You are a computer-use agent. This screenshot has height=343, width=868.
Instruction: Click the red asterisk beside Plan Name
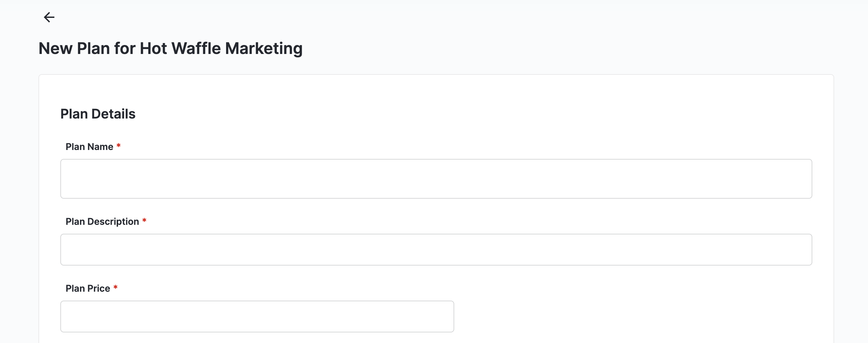(119, 146)
